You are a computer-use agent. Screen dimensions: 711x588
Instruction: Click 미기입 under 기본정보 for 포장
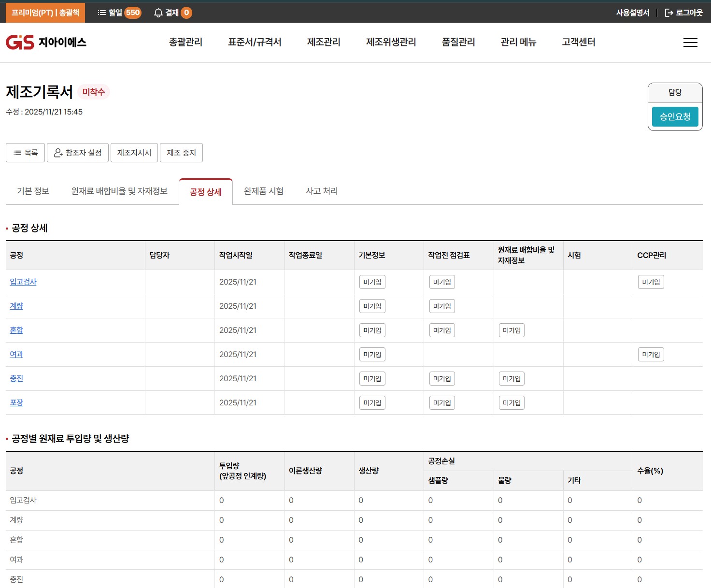(x=372, y=403)
